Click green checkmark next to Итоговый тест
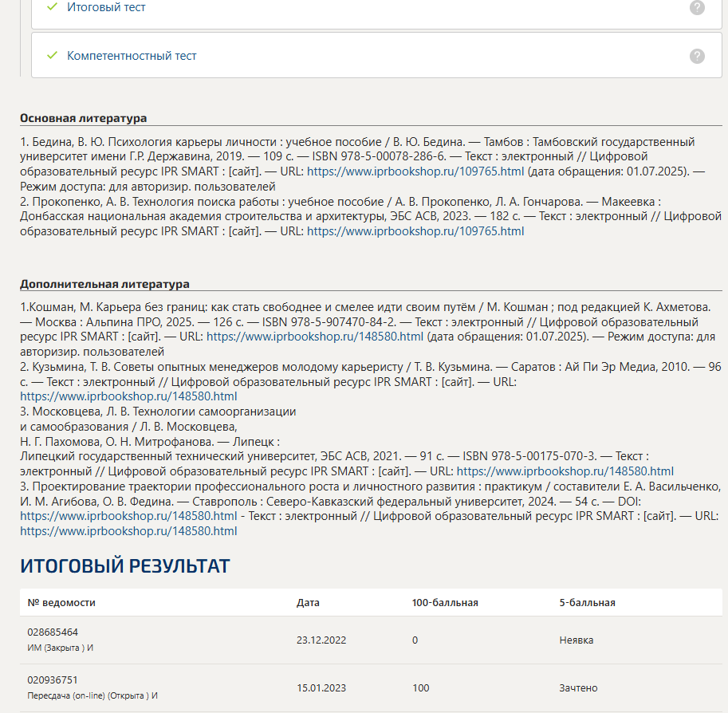Image resolution: width=728 pixels, height=713 pixels. click(x=52, y=6)
